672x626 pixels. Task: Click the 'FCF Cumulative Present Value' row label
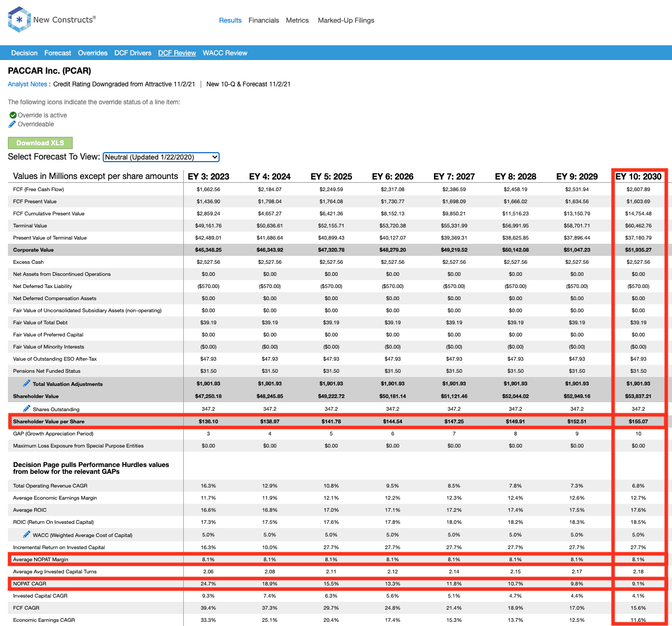49,214
